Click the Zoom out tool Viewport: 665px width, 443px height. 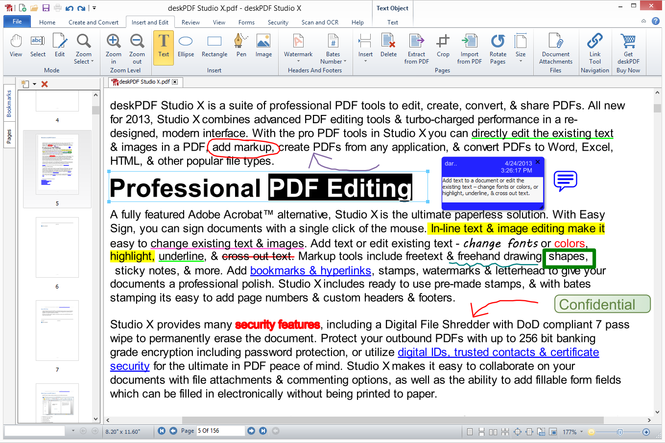tap(137, 49)
